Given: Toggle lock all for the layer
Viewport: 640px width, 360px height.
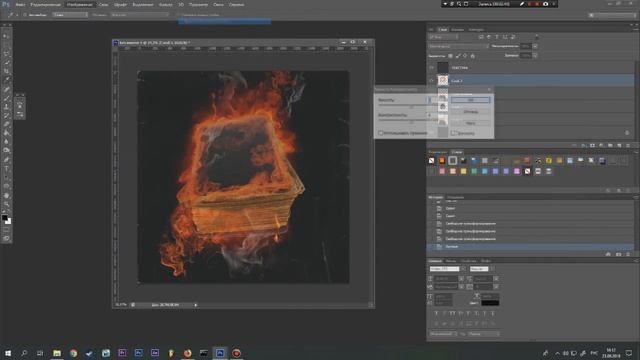Looking at the screenshot, I should pos(473,56).
